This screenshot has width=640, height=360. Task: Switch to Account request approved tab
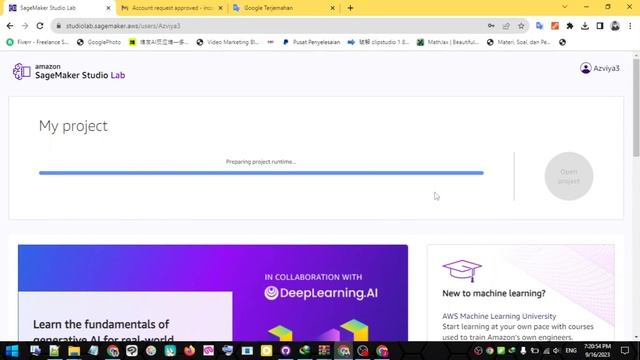(x=171, y=8)
